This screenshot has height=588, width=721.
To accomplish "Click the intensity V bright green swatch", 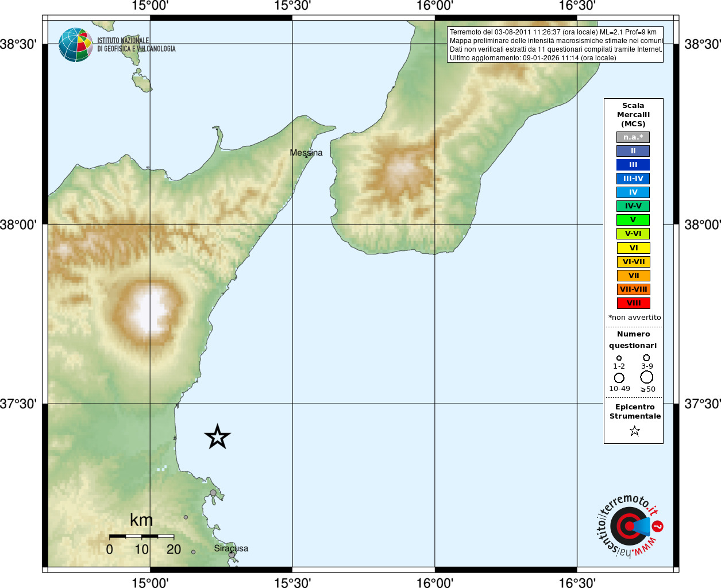I will coord(633,220).
